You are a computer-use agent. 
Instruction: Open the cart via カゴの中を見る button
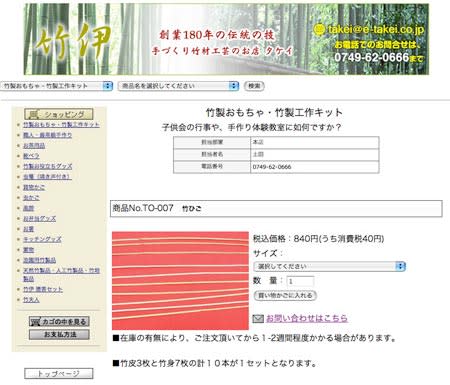point(59,322)
